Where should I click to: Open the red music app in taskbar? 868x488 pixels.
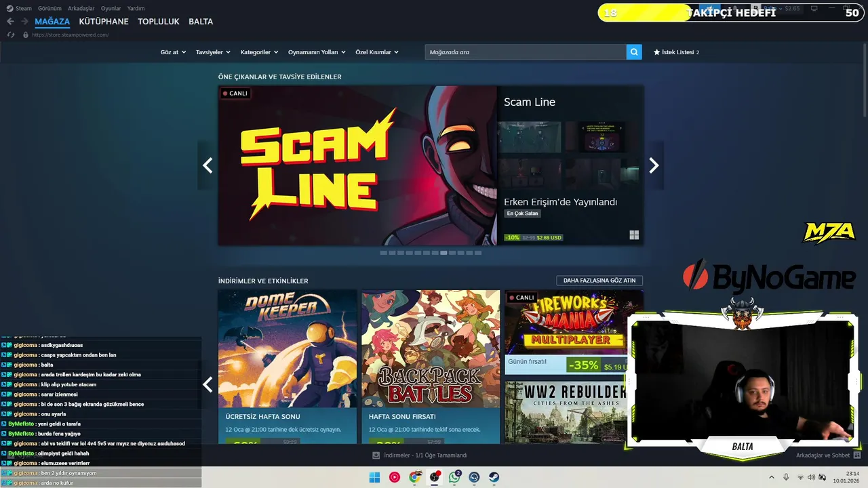394,477
